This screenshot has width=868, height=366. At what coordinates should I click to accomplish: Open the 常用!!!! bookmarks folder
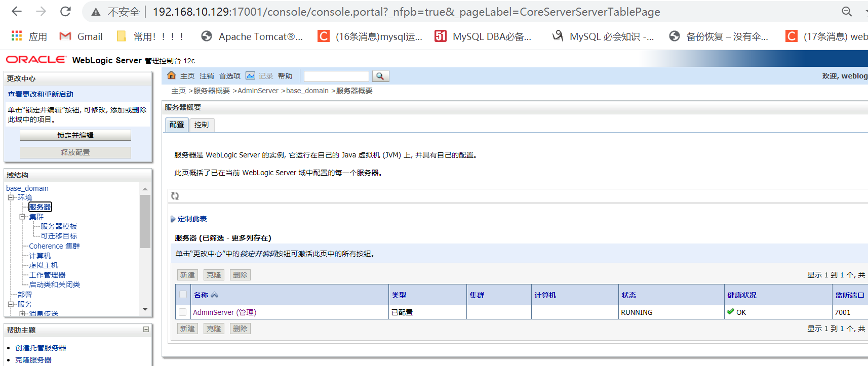coord(150,36)
